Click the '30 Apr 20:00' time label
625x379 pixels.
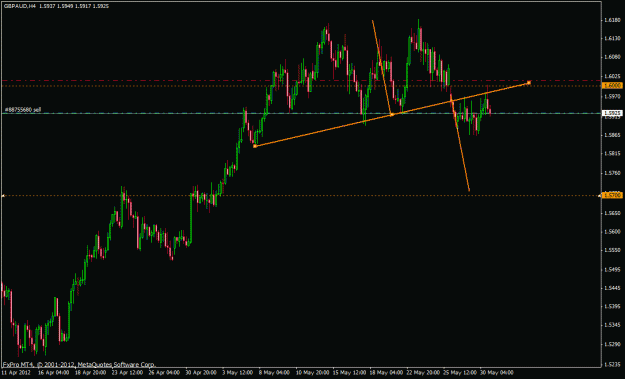click(201, 373)
